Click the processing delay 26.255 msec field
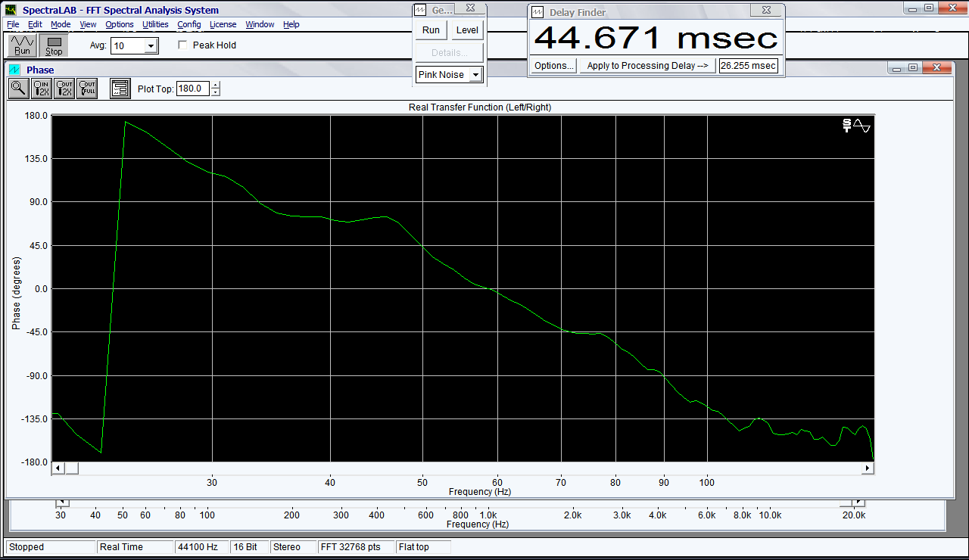 pos(748,66)
